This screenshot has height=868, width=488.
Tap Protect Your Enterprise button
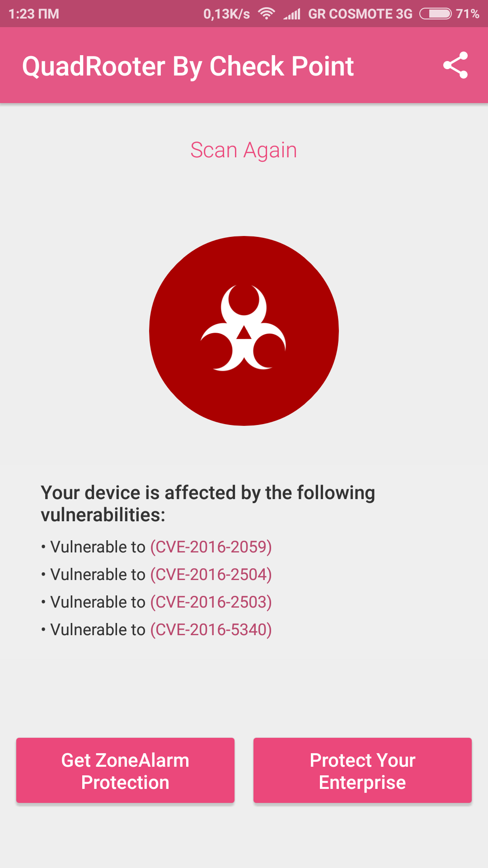click(362, 771)
